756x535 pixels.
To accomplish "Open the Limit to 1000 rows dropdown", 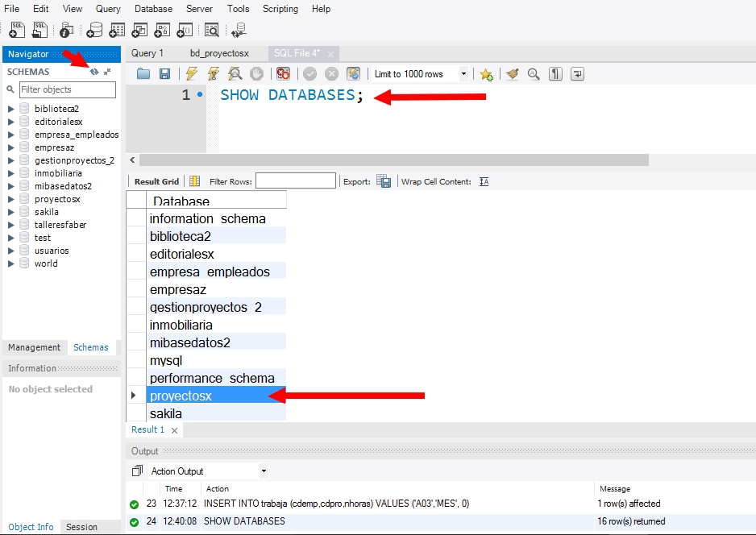I will click(463, 74).
